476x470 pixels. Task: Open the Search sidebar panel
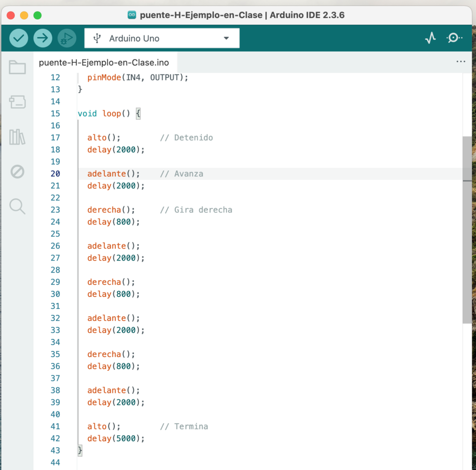(x=17, y=206)
